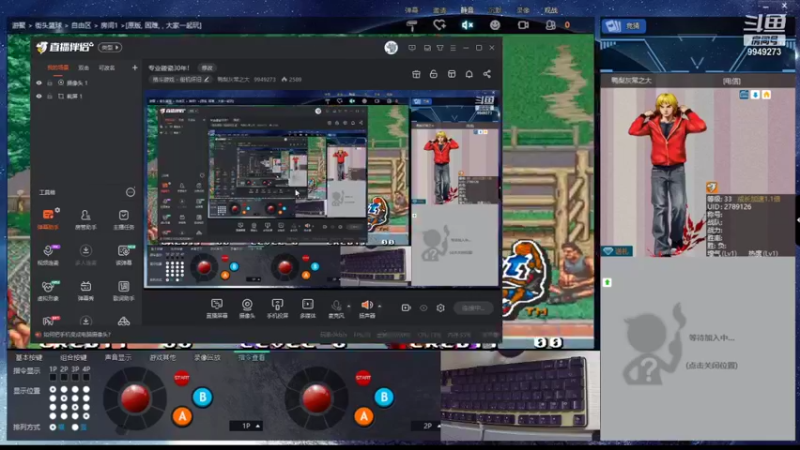Click the camera icon in the lobby toolbar
Screen dimensions: 800x450
pyautogui.click(x=523, y=25)
